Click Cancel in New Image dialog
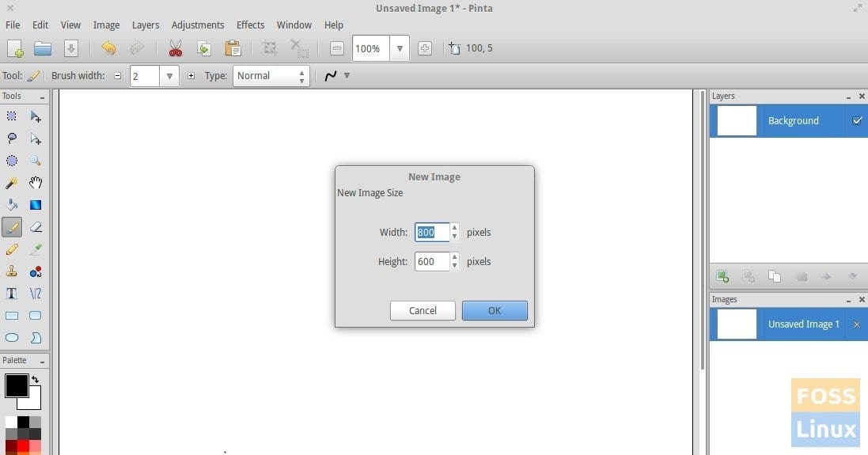This screenshot has width=868, height=455. click(423, 310)
